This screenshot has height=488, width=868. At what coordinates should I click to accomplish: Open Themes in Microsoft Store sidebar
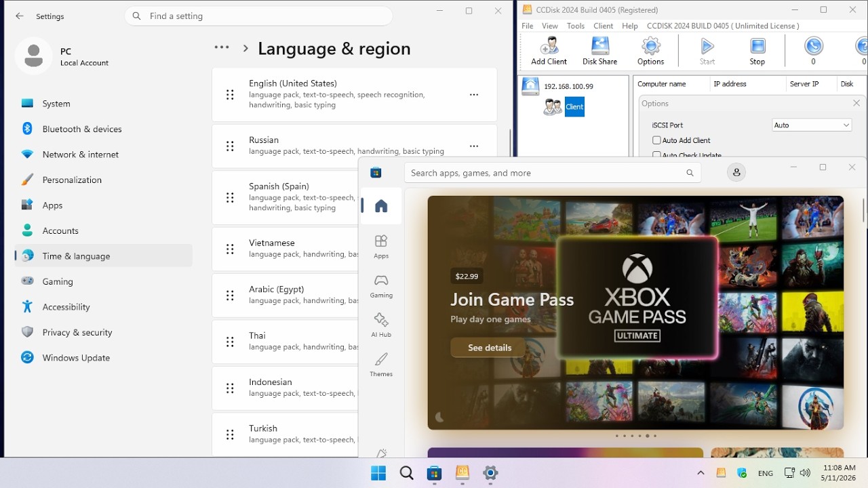click(x=381, y=365)
